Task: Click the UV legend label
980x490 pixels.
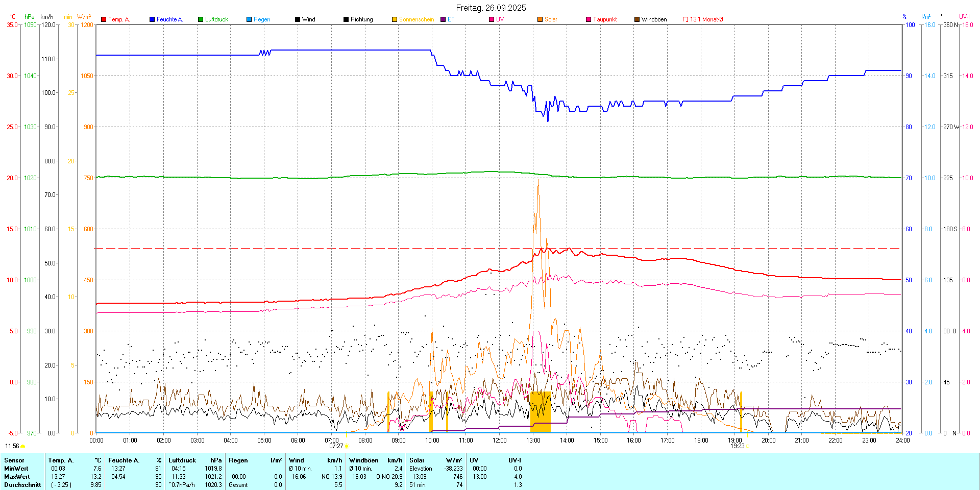Action: pyautogui.click(x=500, y=19)
